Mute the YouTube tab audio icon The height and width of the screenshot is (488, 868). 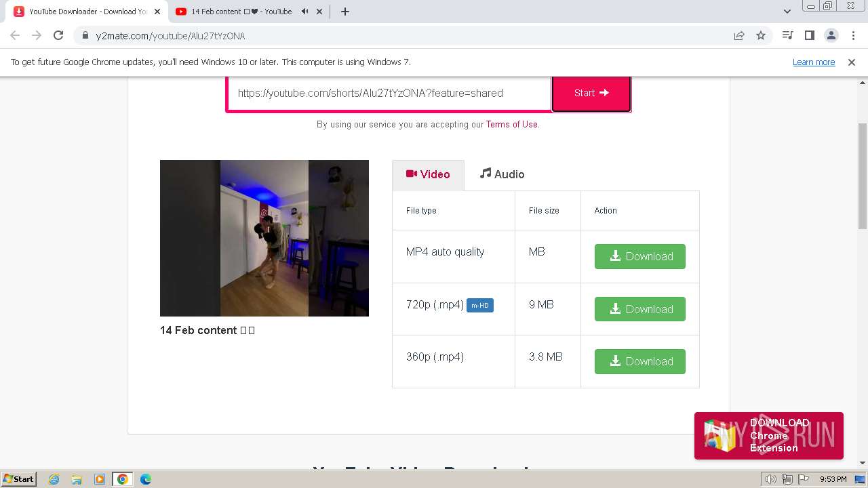[304, 12]
